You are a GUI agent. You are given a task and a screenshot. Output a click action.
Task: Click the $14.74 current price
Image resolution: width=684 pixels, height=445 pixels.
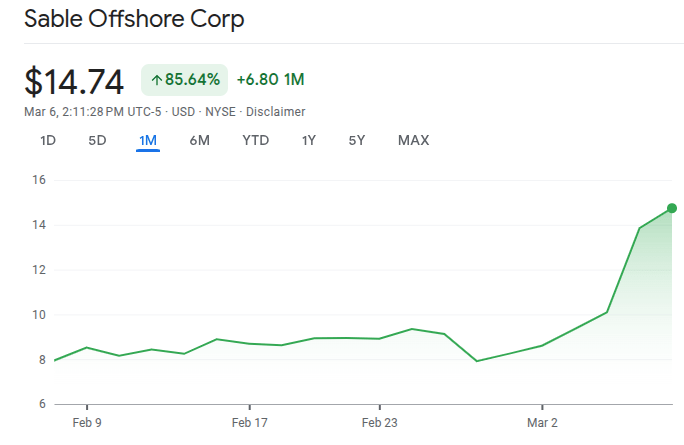point(74,81)
